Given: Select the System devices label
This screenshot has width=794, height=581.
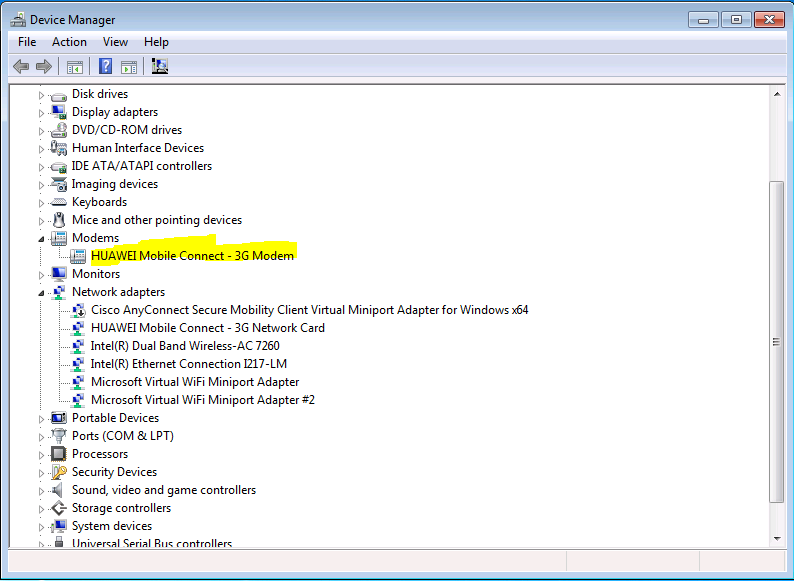Looking at the screenshot, I should 112,526.
